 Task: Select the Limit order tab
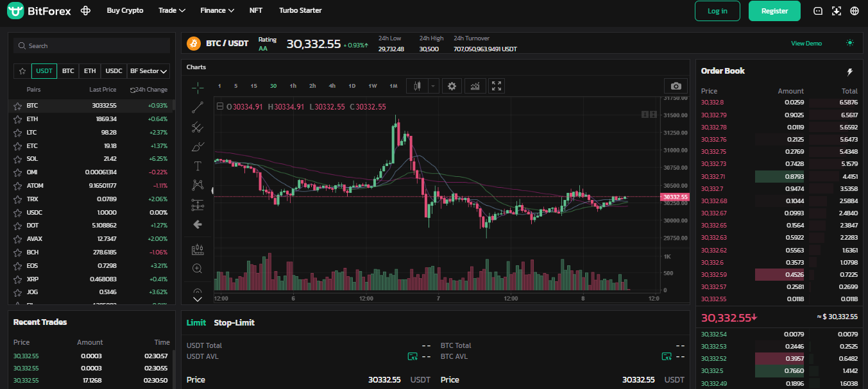(x=196, y=323)
